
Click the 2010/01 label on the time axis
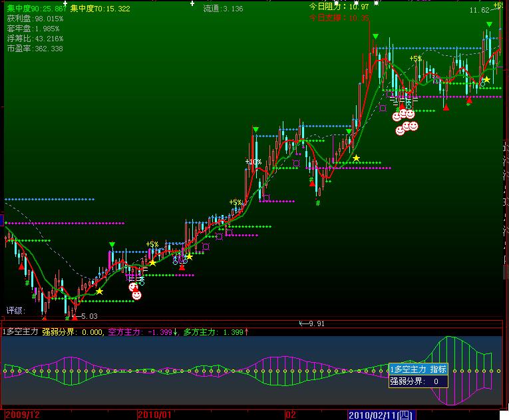(x=154, y=414)
